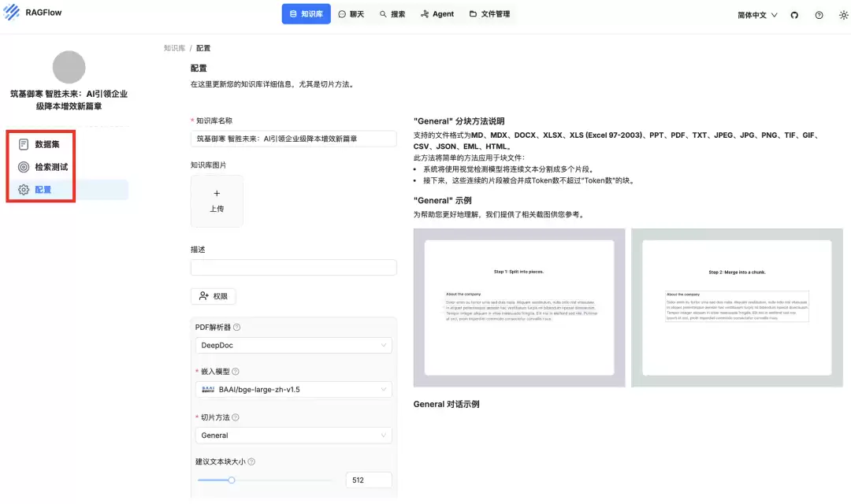851x504 pixels.
Task: Click the 权限 button
Action: click(x=214, y=296)
